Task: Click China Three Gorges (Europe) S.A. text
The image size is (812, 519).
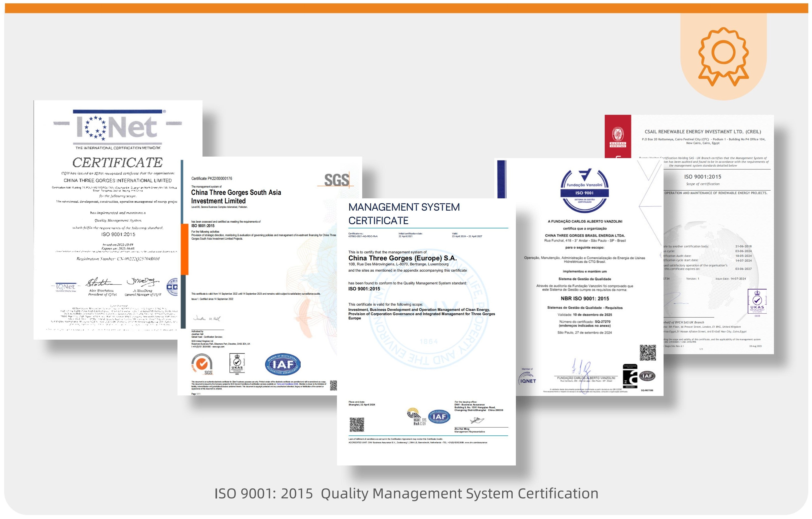Action: (x=402, y=258)
